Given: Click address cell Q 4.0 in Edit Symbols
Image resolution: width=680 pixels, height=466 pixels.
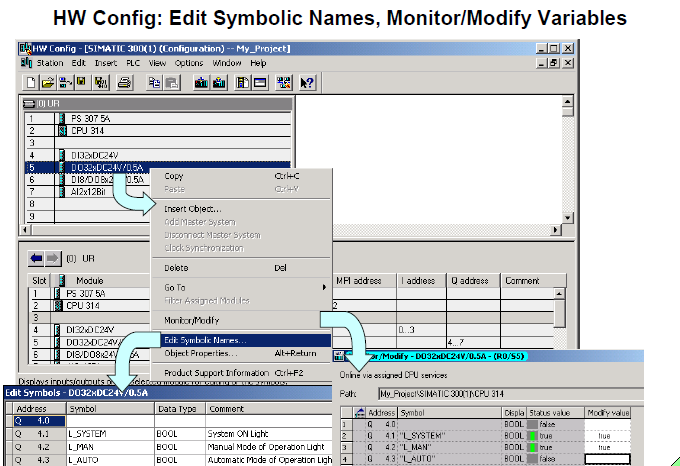Looking at the screenshot, I should click(x=39, y=421).
